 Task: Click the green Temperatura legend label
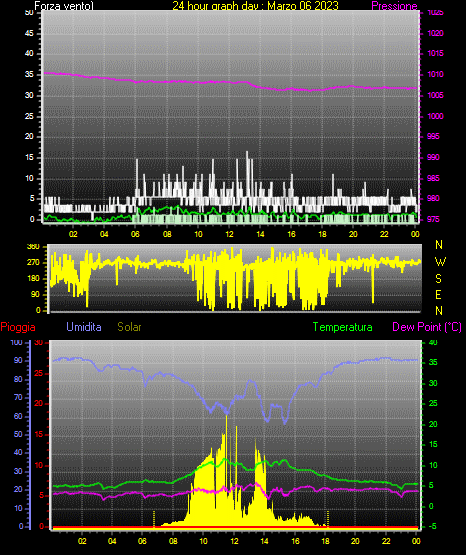tap(342, 327)
